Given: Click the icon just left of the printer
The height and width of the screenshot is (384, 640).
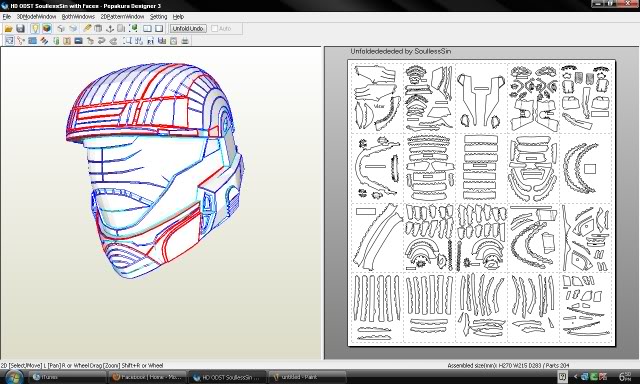Looking at the screenshot, I should coord(173,41).
